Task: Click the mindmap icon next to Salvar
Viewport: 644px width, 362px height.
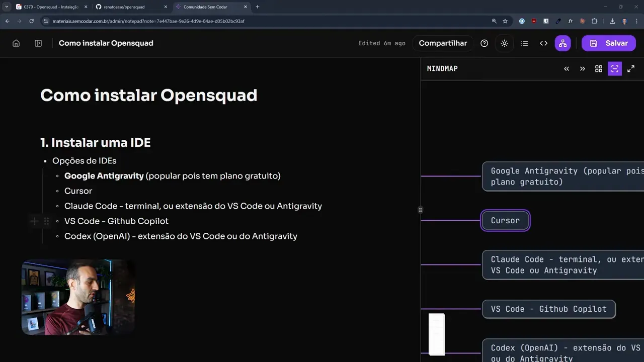Action: (562, 43)
